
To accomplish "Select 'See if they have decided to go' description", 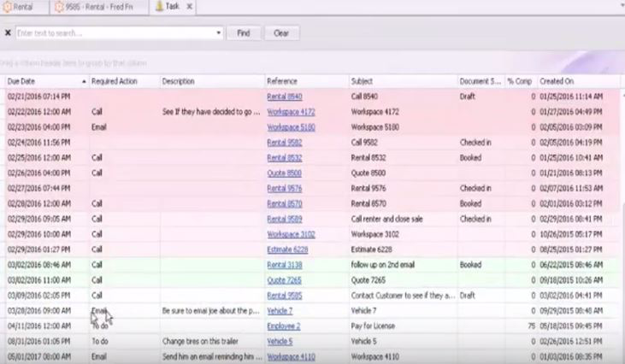I will coord(211,112).
